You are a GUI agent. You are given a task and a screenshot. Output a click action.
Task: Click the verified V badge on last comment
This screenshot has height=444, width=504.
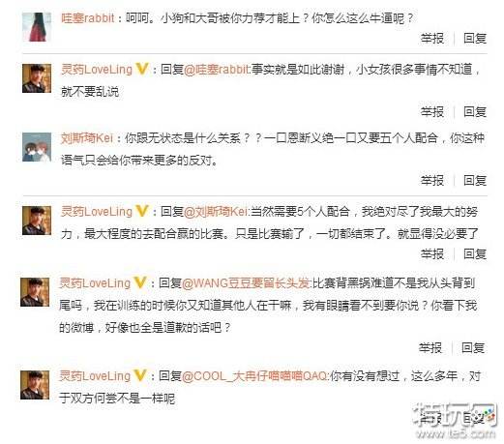pos(140,375)
